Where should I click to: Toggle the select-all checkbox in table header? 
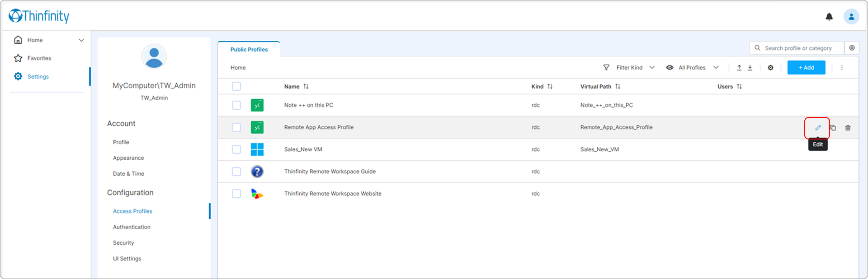(236, 86)
